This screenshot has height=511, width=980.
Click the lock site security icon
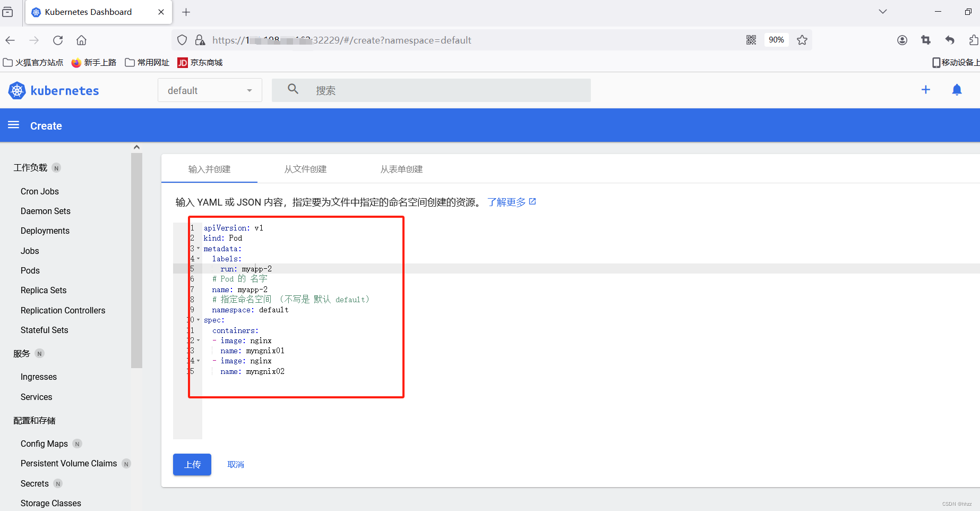(200, 40)
